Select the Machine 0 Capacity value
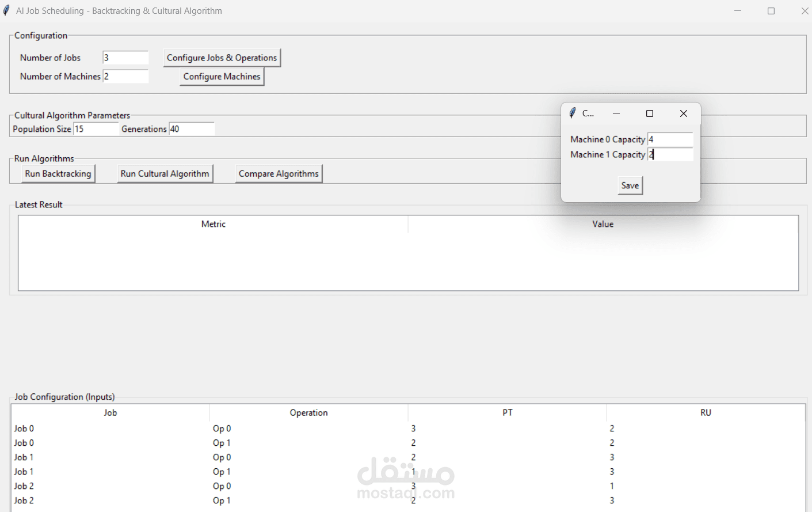The image size is (812, 512). pos(670,139)
